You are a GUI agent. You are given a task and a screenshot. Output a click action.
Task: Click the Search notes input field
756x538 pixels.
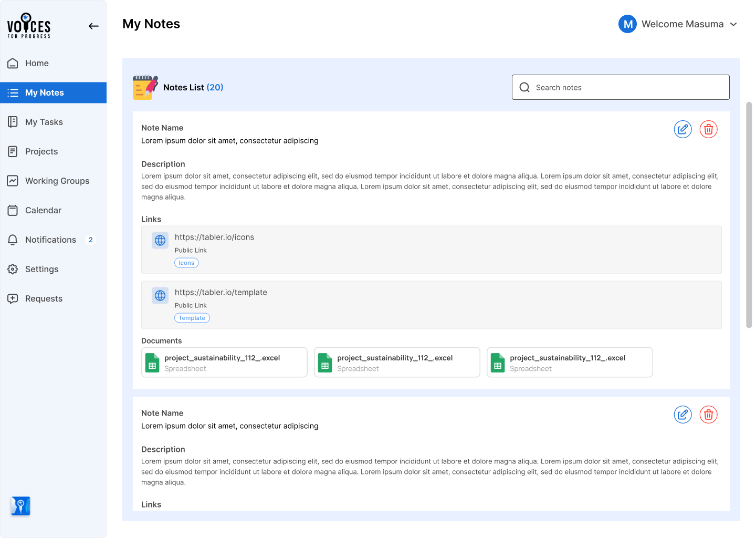coord(620,87)
